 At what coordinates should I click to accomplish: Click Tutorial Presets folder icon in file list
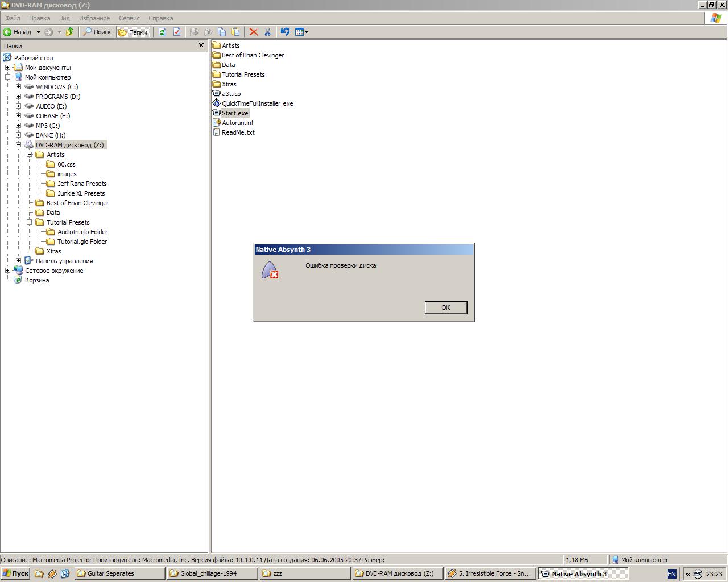pos(217,74)
